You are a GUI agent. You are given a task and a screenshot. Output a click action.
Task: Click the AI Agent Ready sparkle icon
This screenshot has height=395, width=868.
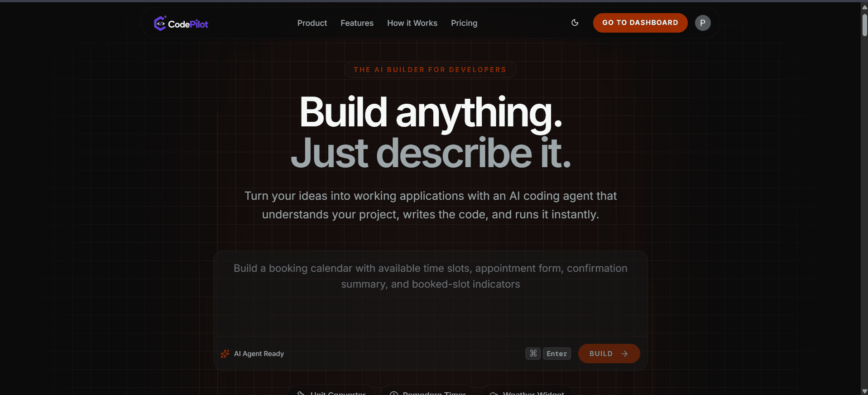point(225,354)
